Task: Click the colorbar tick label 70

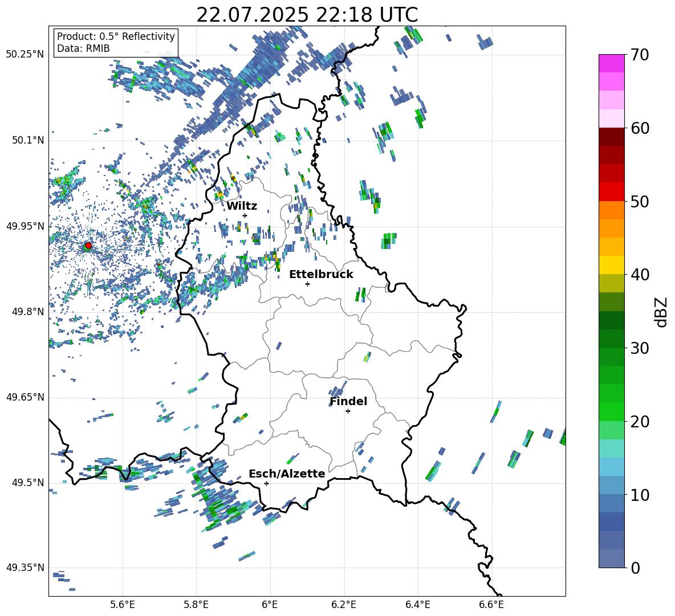Action: pyautogui.click(x=640, y=55)
